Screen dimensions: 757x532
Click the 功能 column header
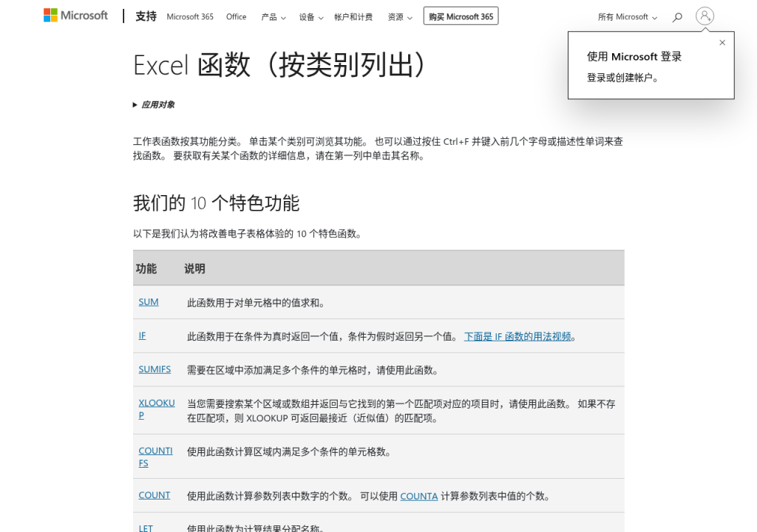click(x=146, y=269)
